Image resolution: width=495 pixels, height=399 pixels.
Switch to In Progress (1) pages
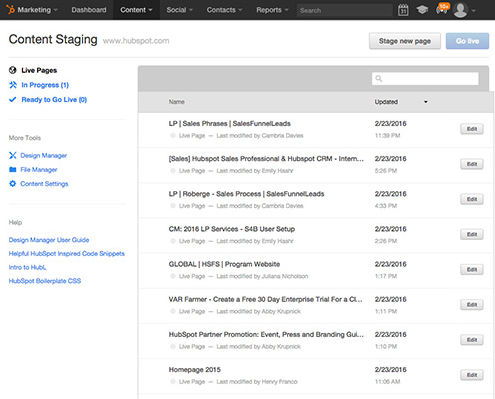point(45,85)
